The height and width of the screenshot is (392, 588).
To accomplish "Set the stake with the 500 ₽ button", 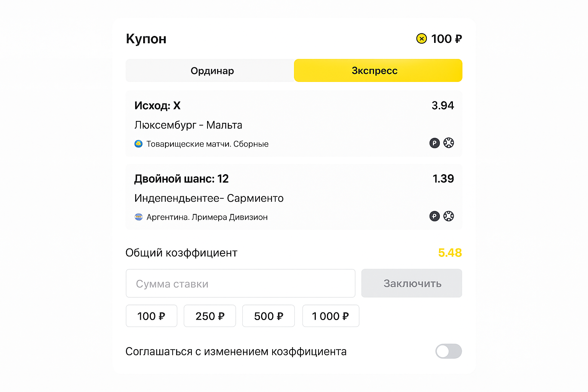I will pos(268,316).
